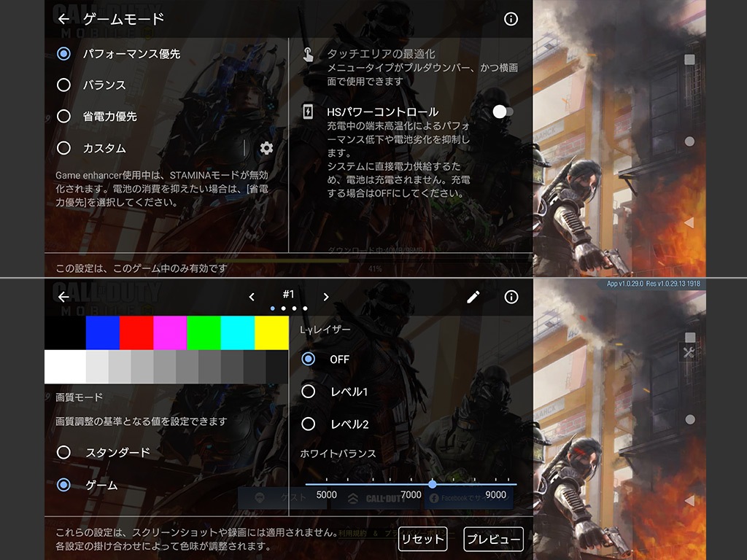This screenshot has height=560, width=747.
Task: Tap the 'この設定は、このゲーム中のみ有効です' note
Action: click(x=142, y=268)
